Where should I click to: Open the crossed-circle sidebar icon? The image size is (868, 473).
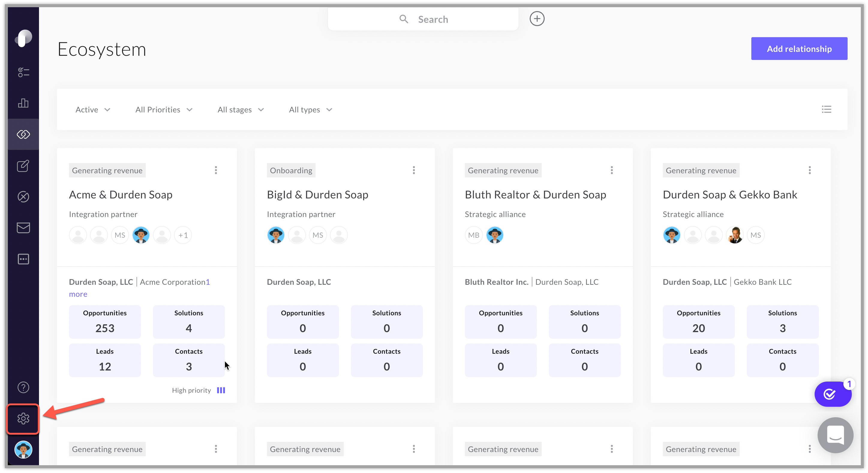23,197
